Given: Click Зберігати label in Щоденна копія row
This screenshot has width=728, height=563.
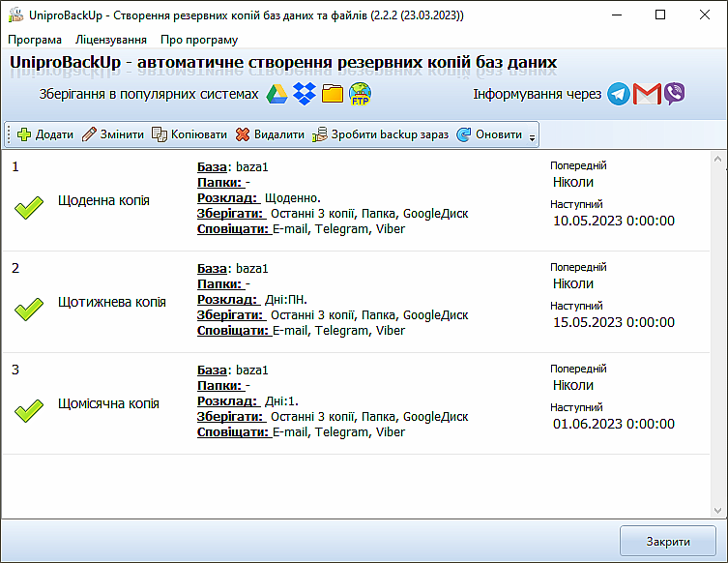Looking at the screenshot, I should [x=230, y=214].
